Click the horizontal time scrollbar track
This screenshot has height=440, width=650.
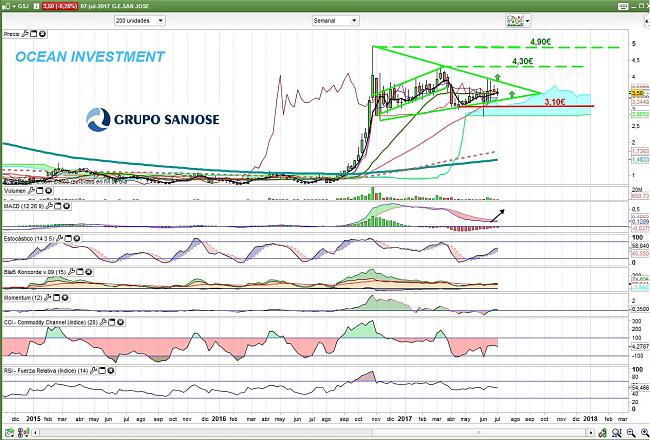(313, 433)
